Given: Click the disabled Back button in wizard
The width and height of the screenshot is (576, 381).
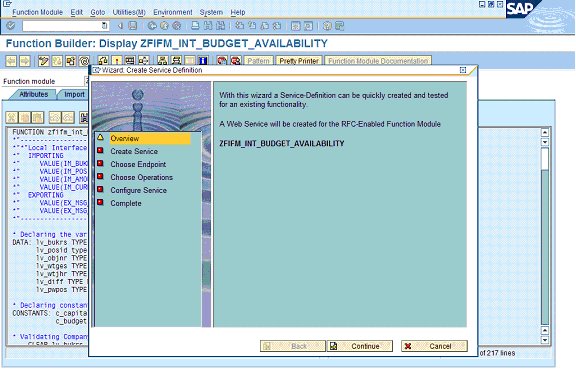Looking at the screenshot, I should click(x=293, y=346).
